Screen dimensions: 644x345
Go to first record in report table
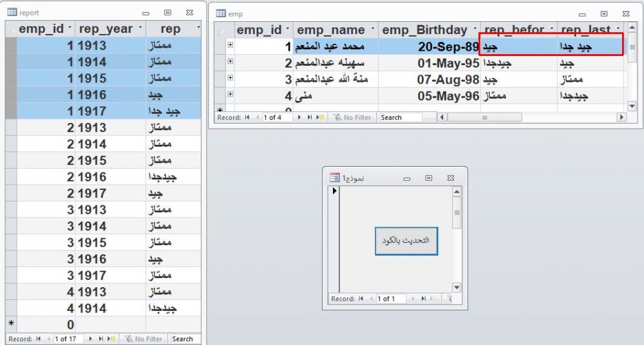tap(40, 339)
